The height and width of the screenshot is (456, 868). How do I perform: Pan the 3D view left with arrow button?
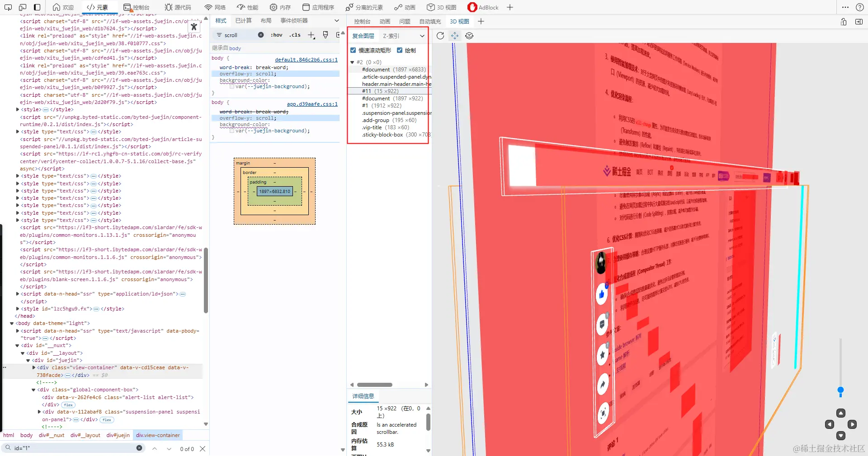(829, 424)
